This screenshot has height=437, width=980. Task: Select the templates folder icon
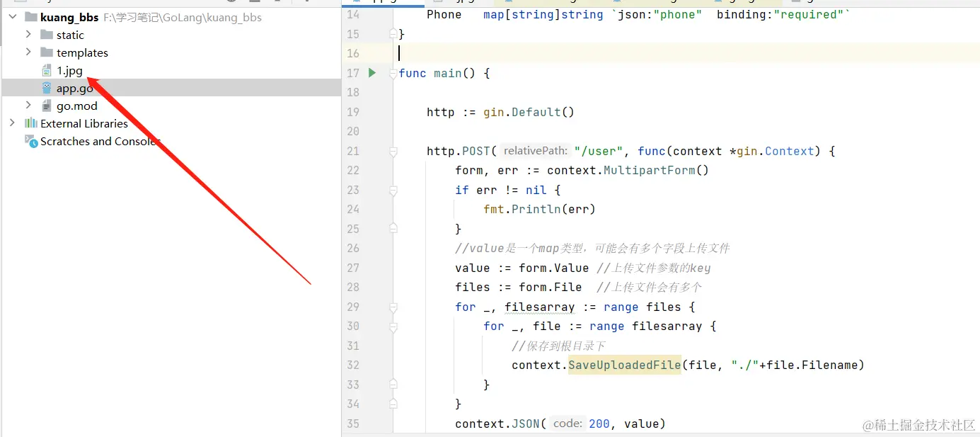coord(47,52)
